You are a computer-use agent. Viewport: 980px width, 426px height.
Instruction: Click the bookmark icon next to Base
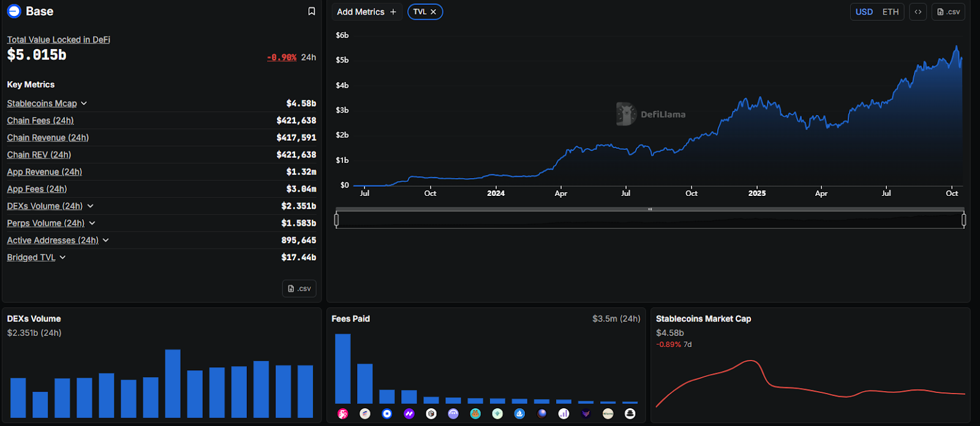point(311,12)
